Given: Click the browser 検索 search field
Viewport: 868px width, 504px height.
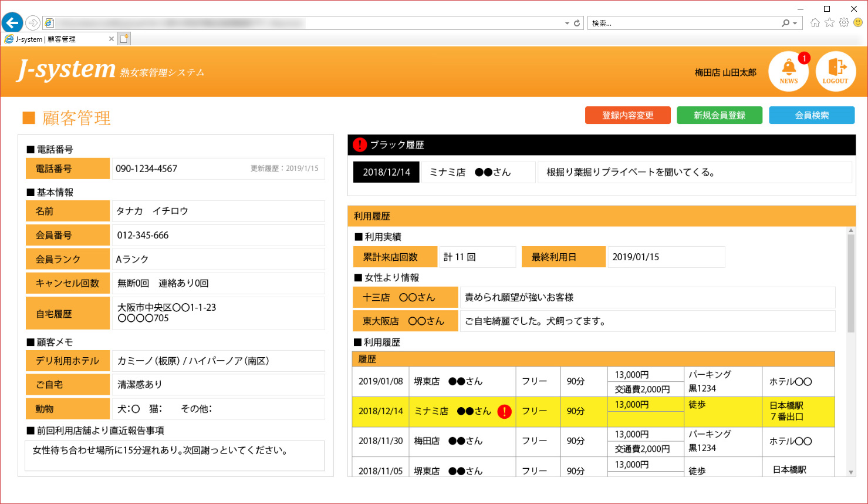Looking at the screenshot, I should tap(684, 23).
